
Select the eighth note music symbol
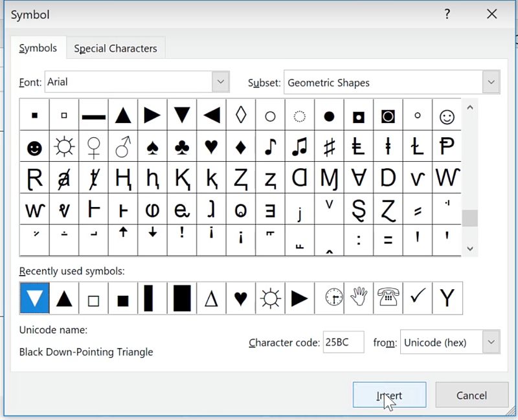point(270,147)
